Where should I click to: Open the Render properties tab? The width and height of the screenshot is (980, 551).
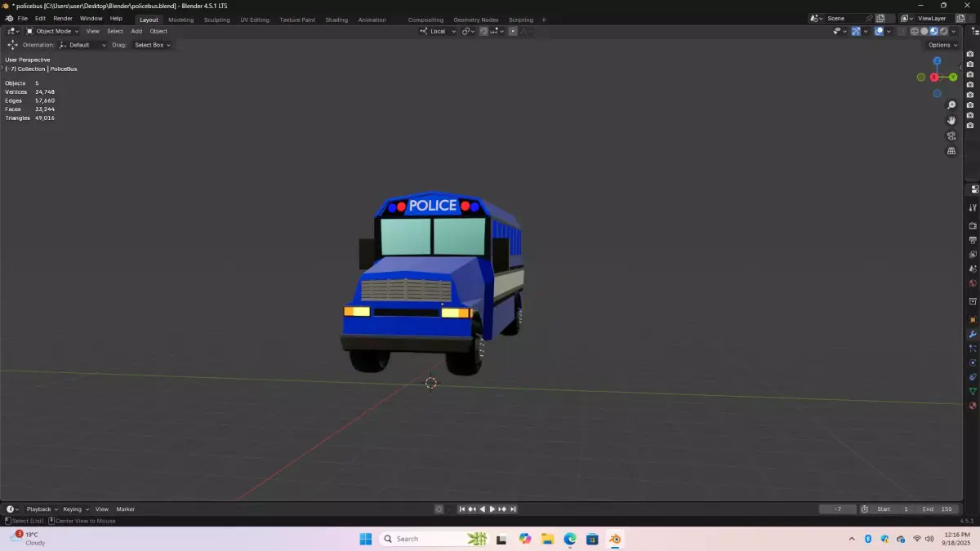pos(973,225)
